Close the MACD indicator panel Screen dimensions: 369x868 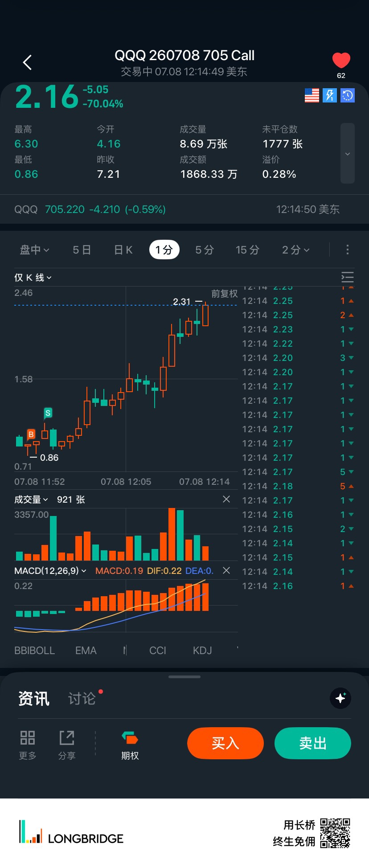coord(226,570)
